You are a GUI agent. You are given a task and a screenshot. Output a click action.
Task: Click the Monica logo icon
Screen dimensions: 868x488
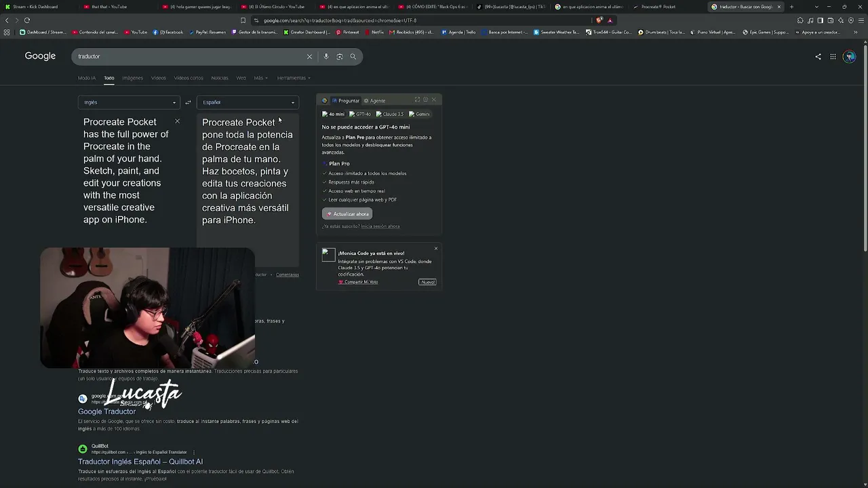point(325,100)
